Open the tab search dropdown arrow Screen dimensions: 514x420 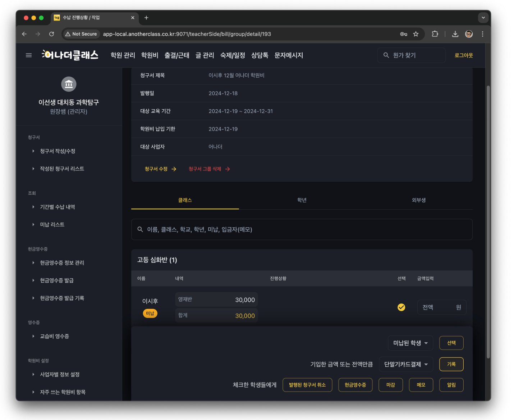(483, 18)
